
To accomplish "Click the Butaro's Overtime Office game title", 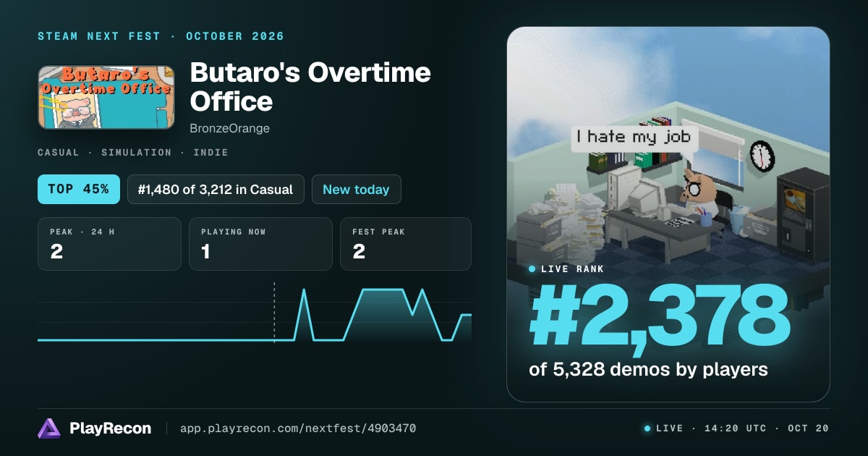I will click(x=310, y=86).
